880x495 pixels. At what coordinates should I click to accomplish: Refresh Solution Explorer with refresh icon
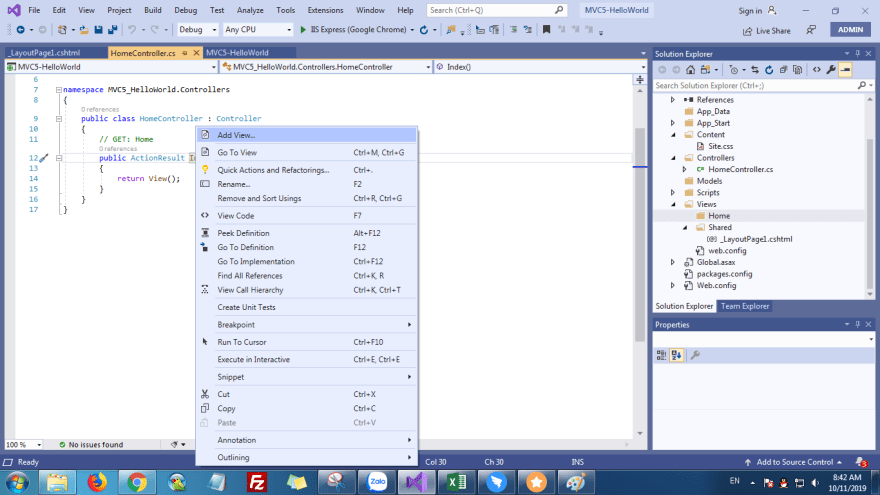[769, 70]
